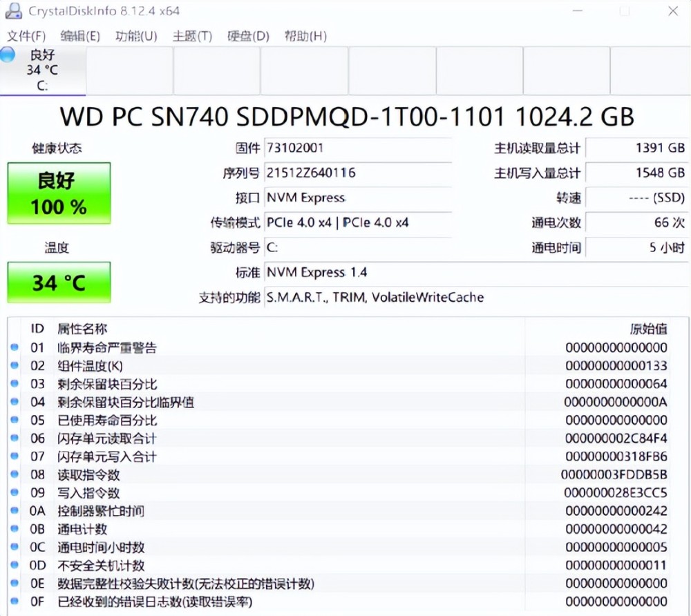Select the 闪存单元写入合计 attribute row

[x=276, y=456]
